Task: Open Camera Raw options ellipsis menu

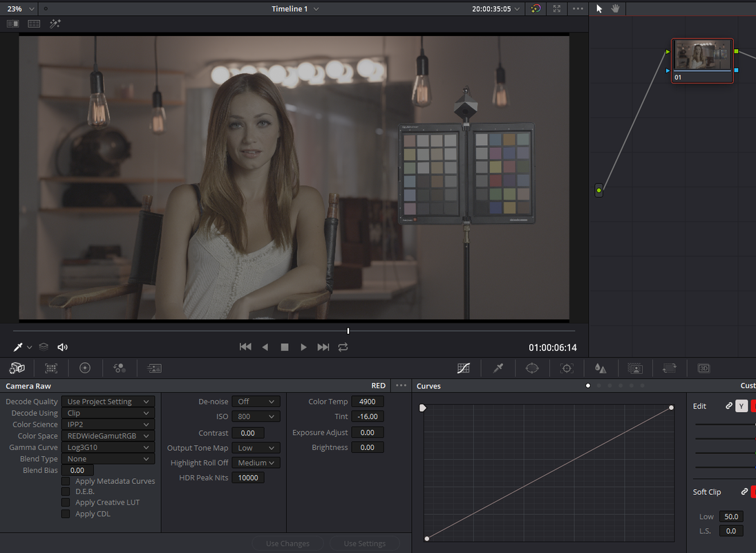Action: (x=401, y=386)
